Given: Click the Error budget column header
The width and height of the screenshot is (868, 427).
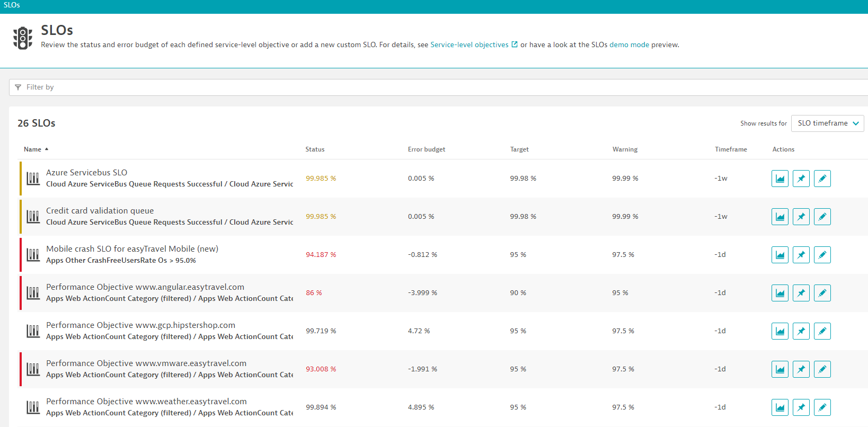Looking at the screenshot, I should coord(427,149).
